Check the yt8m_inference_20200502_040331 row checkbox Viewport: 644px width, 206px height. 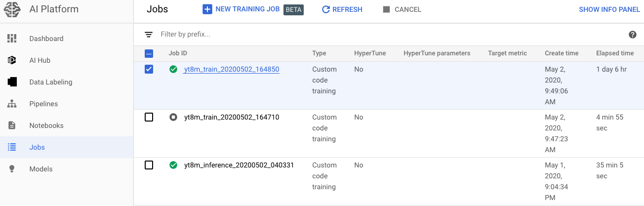coord(149,165)
